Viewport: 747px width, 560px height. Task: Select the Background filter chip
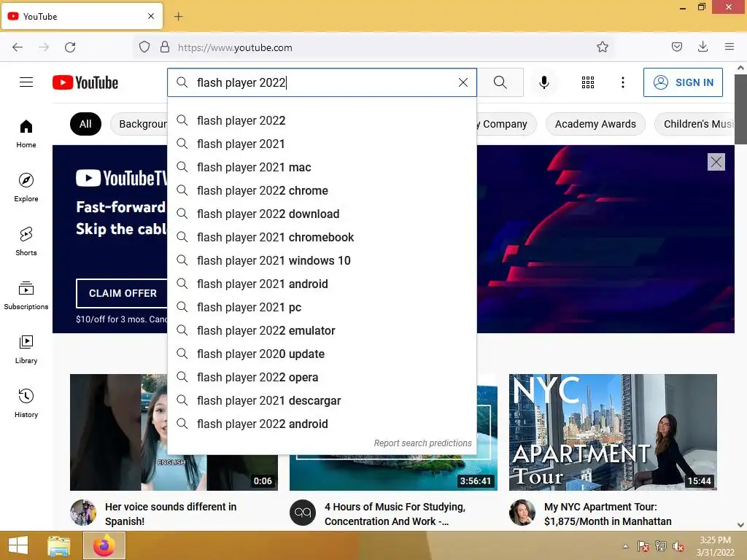point(139,124)
